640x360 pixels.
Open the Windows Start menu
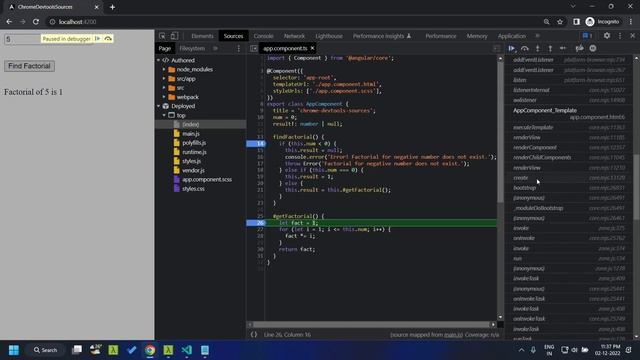point(14,350)
